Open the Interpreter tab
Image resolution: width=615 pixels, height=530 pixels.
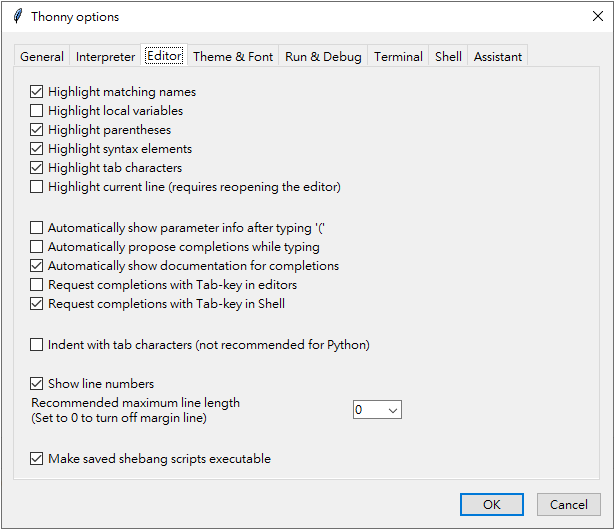(105, 57)
